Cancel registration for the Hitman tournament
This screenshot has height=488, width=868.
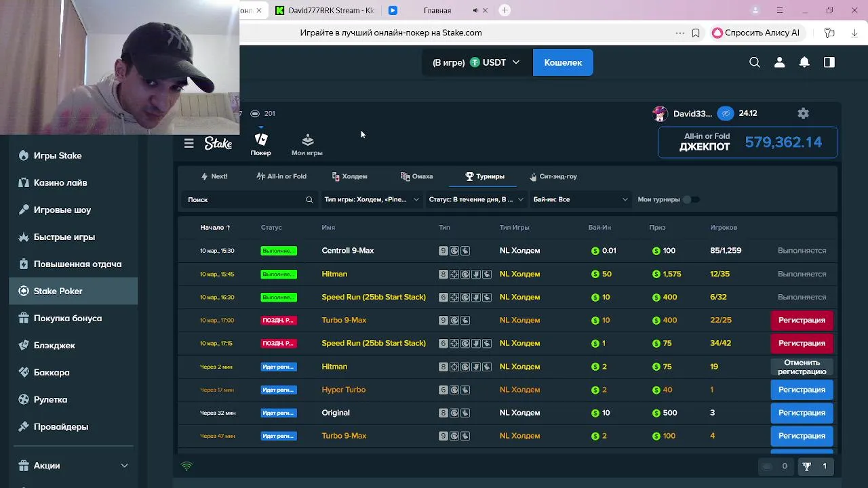coord(802,367)
